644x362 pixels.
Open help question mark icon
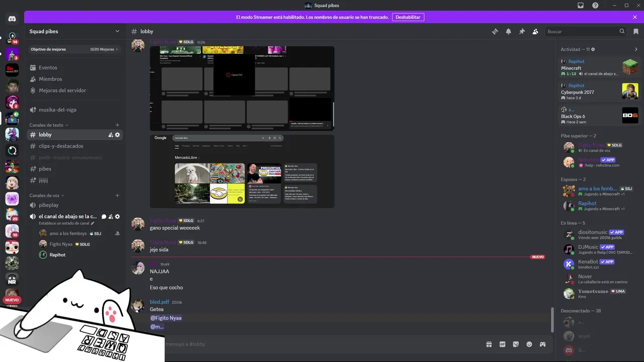click(x=595, y=6)
